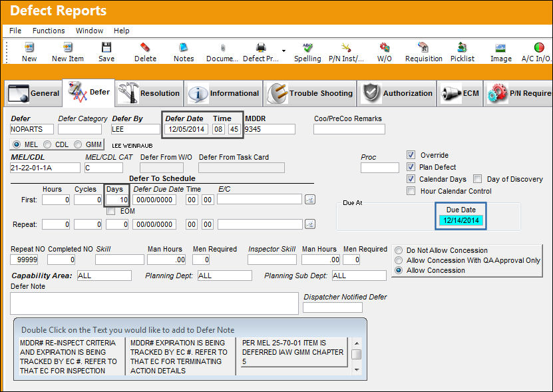Screen dimensions: 553x392
Task: Uncheck the Override checkbox
Action: (x=411, y=155)
